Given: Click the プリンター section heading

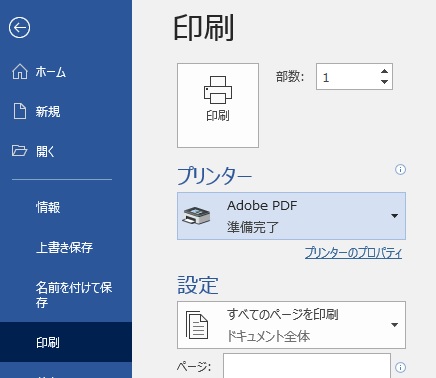Looking at the screenshot, I should (x=214, y=176).
